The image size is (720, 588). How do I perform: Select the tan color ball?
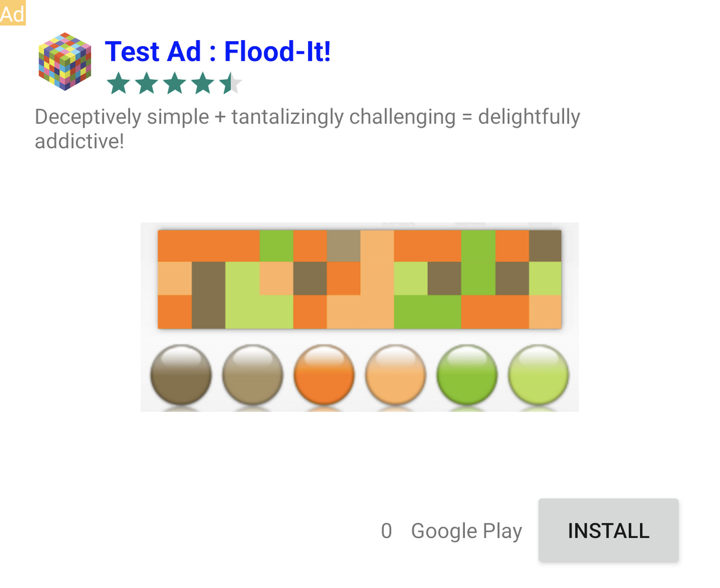coord(252,374)
